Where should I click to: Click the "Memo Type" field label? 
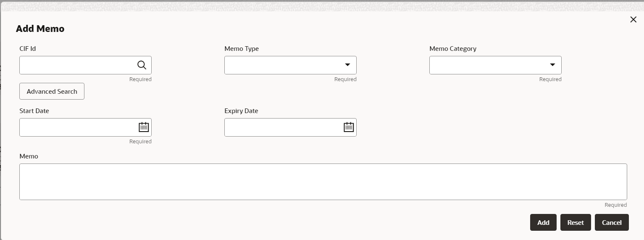[242, 49]
